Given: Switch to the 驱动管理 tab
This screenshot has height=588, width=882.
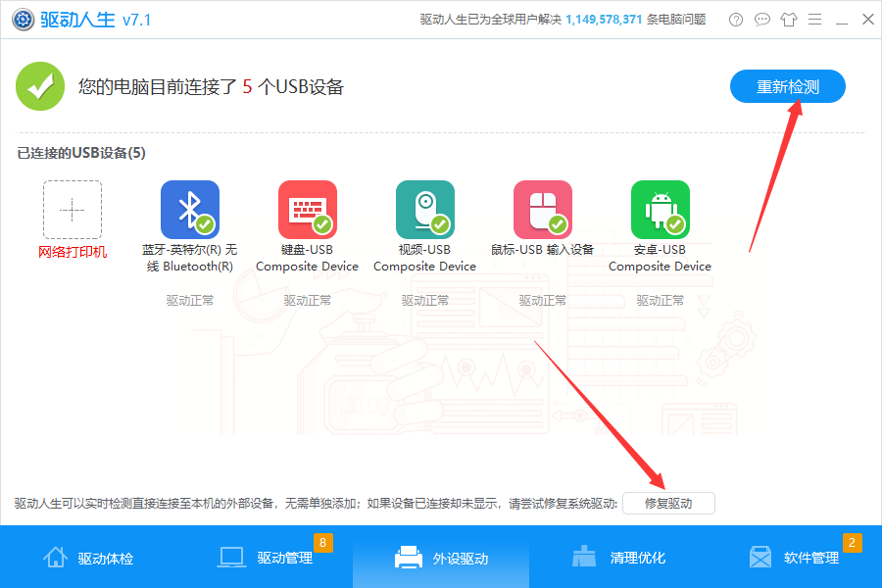Looking at the screenshot, I should point(265,558).
